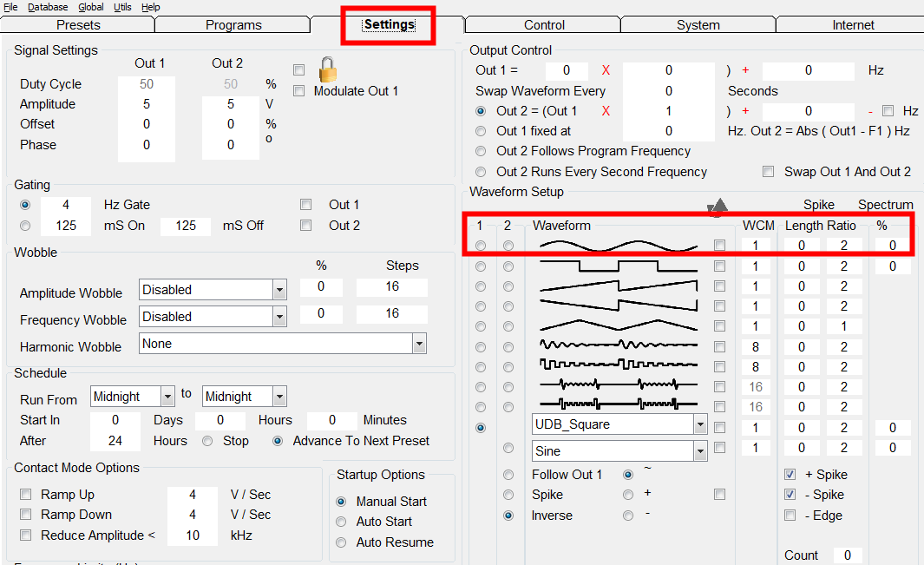Select the Spike radio button
This screenshot has width=924, height=565.
coord(508,494)
